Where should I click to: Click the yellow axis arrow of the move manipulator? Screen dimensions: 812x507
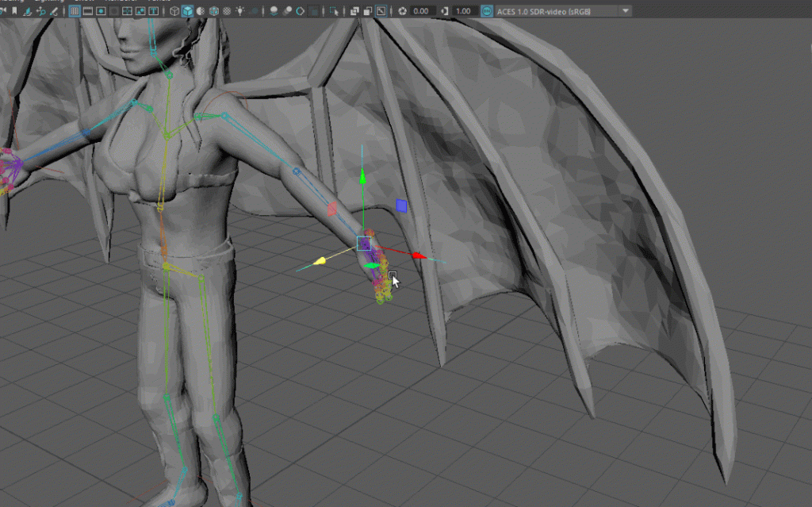click(320, 261)
